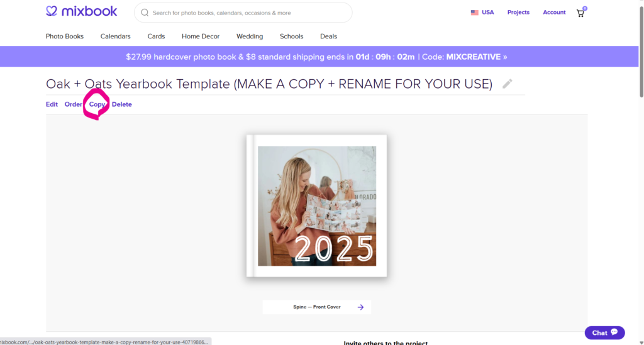
Task: Click the search magnifier icon
Action: pyautogui.click(x=145, y=13)
